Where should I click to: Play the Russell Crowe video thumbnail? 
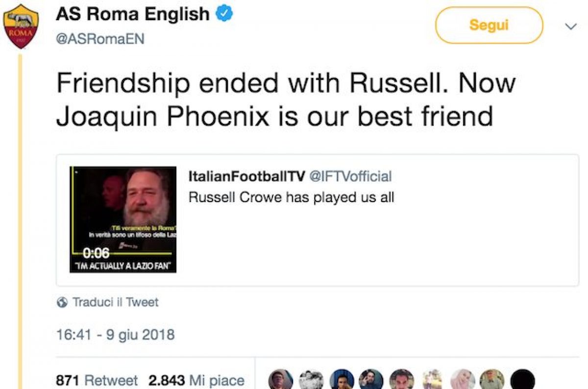pos(123,219)
